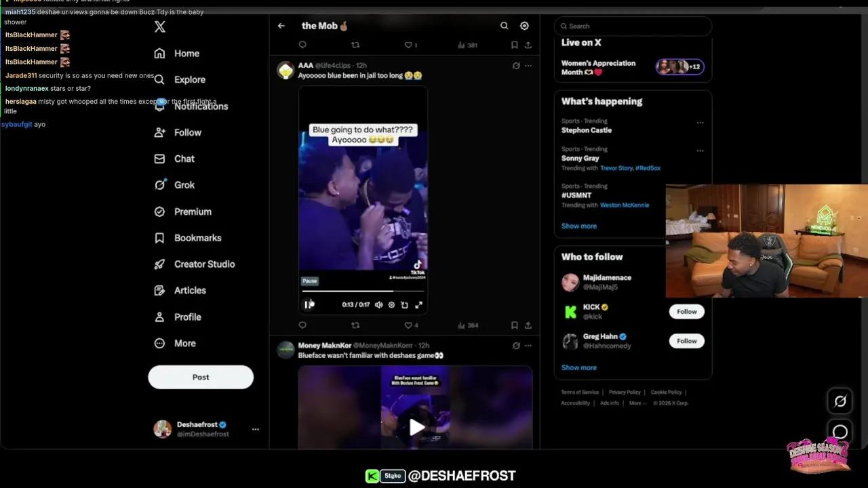The image size is (868, 488).
Task: Open more options on Money MaknKor's post
Action: pyautogui.click(x=528, y=346)
